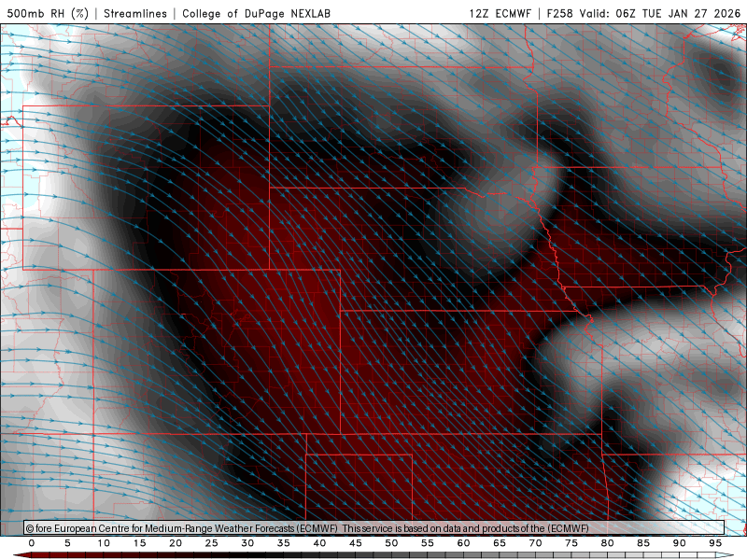Screen dimensions: 747x560
Task: Click the "500mb RH (%)" title text
Action: (48, 13)
